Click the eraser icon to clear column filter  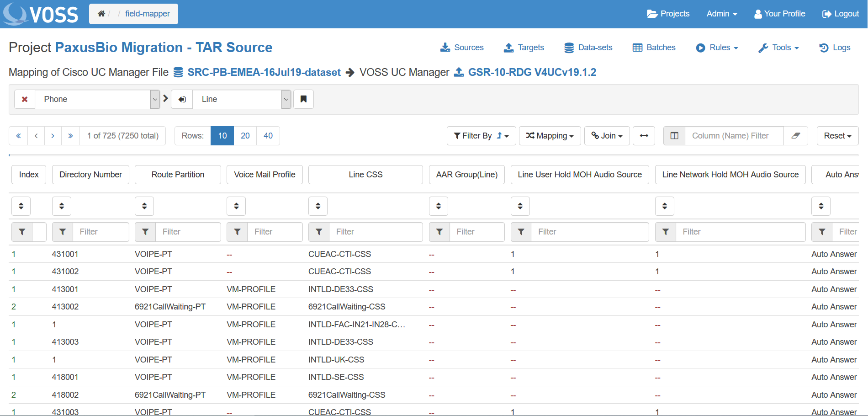[x=795, y=136]
